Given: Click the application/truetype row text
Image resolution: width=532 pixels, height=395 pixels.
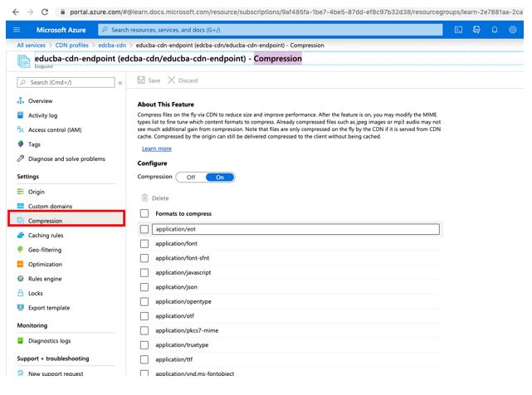Looking at the screenshot, I should [x=182, y=344].
